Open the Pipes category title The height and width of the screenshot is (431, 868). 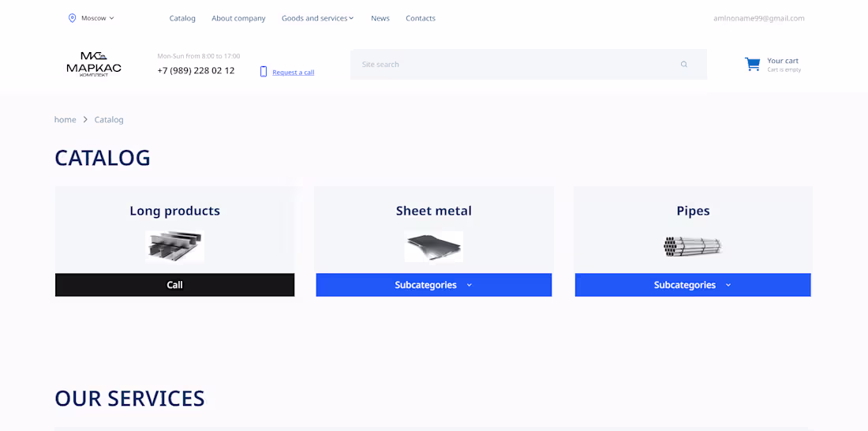[693, 211]
